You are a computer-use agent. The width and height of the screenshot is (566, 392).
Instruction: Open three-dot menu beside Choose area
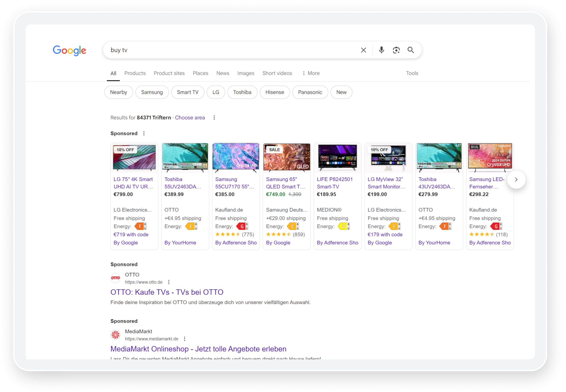(x=214, y=118)
